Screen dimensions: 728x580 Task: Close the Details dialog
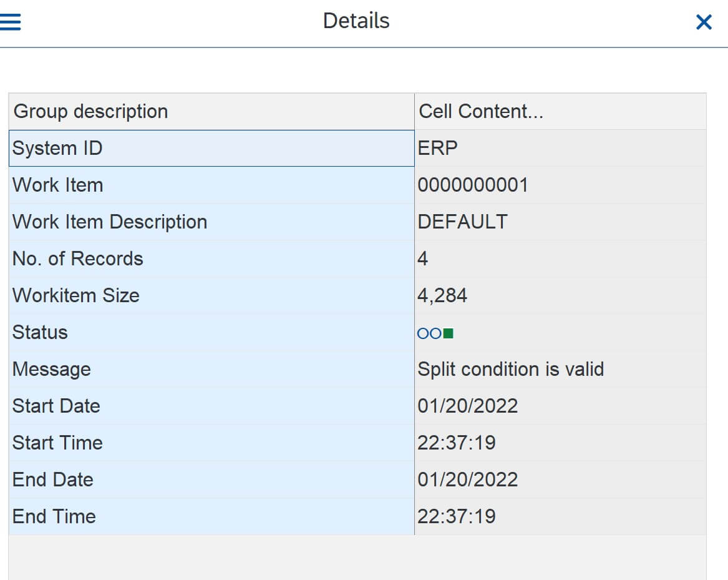(x=704, y=21)
